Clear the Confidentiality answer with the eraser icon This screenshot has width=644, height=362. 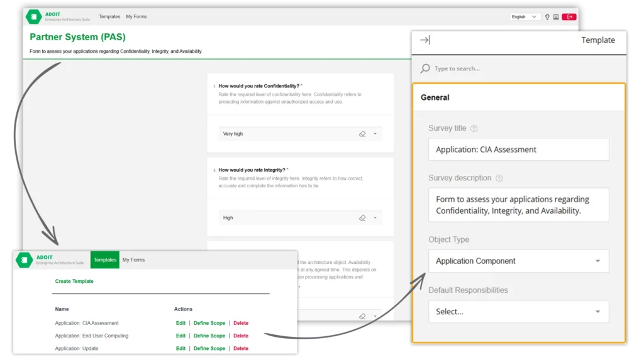(x=362, y=134)
